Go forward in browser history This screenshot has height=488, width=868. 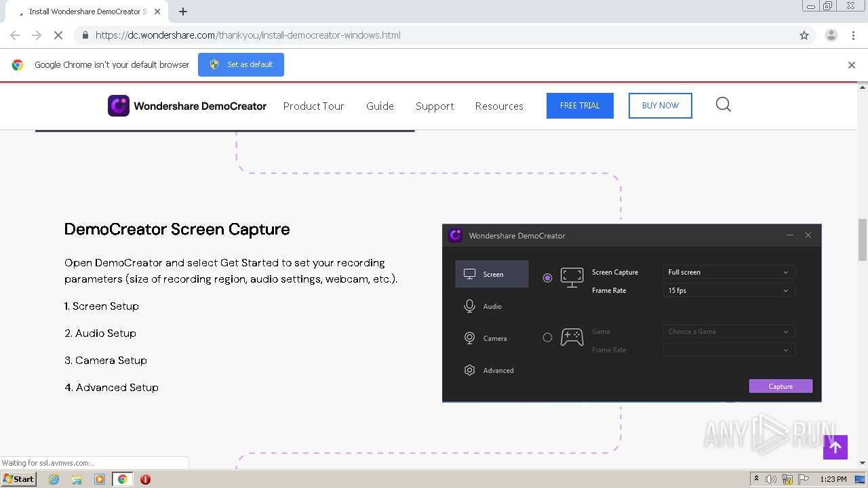pyautogui.click(x=37, y=35)
